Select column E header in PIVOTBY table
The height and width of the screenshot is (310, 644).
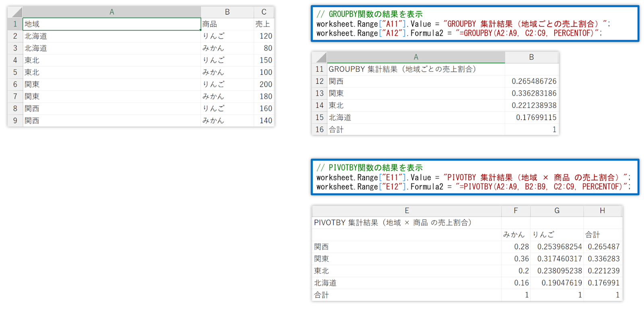coord(407,211)
